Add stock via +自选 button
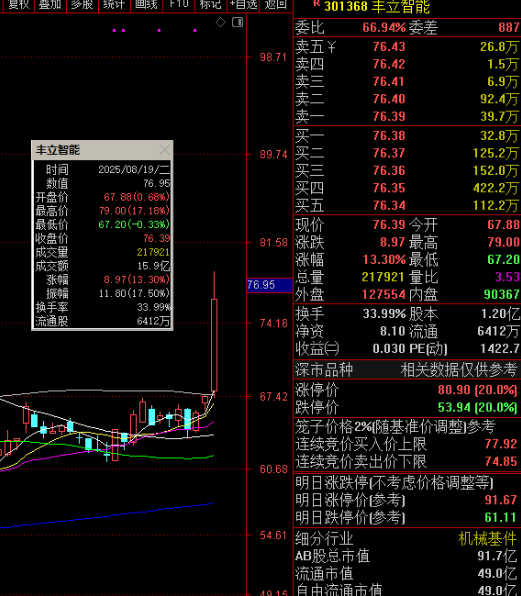 tap(243, 5)
